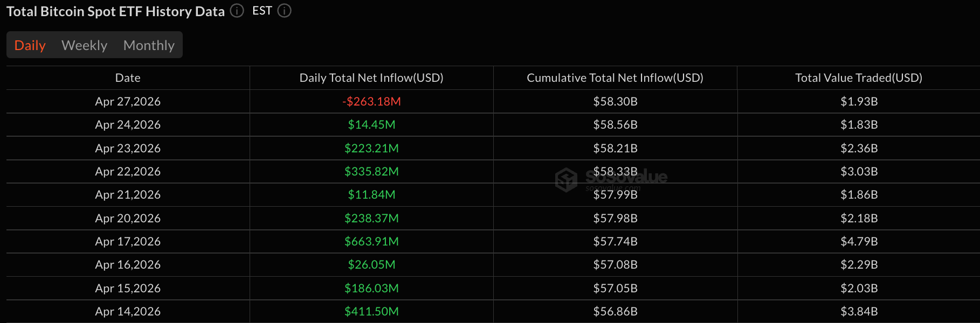
Task: Click the Cumulative Total Net Inflow header
Action: pyautogui.click(x=615, y=78)
